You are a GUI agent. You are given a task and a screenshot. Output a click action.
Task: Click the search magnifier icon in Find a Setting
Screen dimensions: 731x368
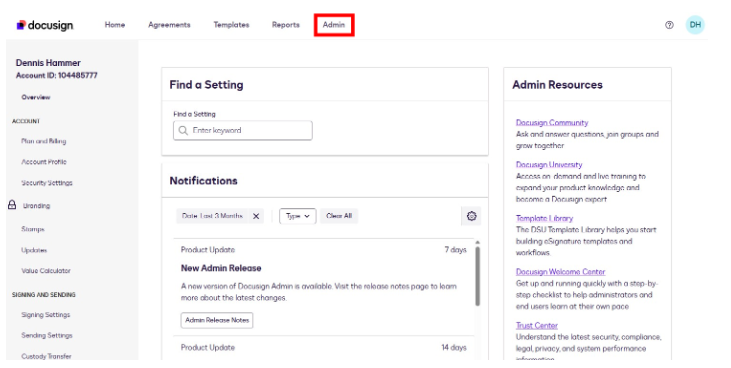(183, 131)
